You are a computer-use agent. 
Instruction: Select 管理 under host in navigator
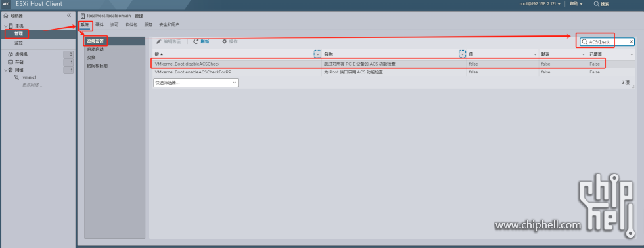(x=19, y=33)
